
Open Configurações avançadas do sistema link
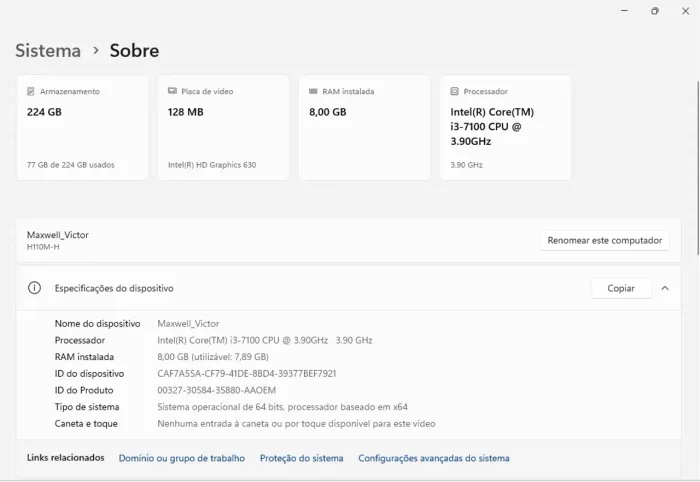click(x=434, y=458)
